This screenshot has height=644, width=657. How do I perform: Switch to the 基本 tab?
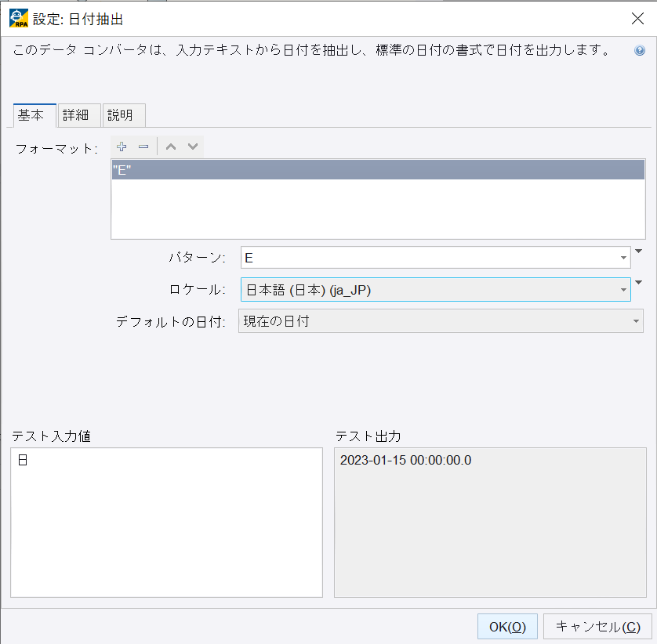34,115
